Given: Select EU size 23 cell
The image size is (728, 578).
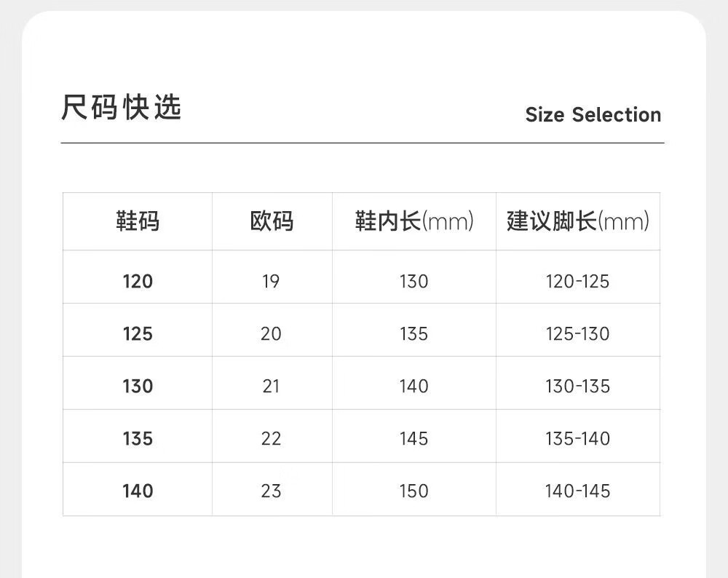Looking at the screenshot, I should (271, 491).
